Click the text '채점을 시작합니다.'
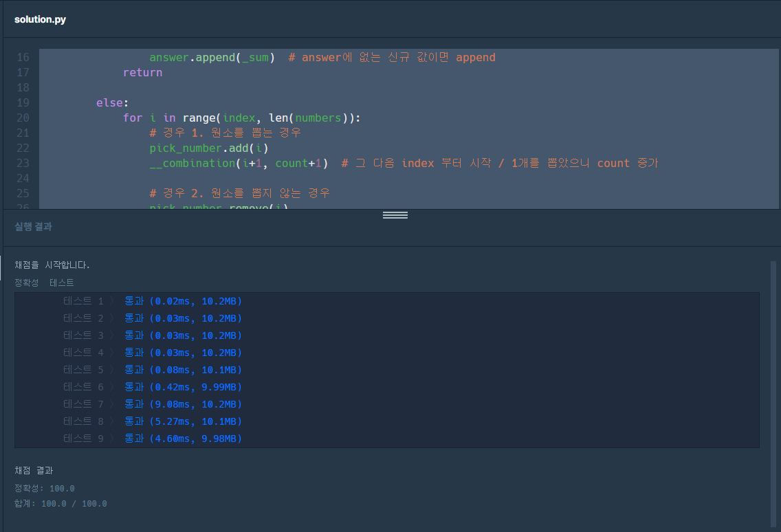This screenshot has height=532, width=781. [x=52, y=265]
